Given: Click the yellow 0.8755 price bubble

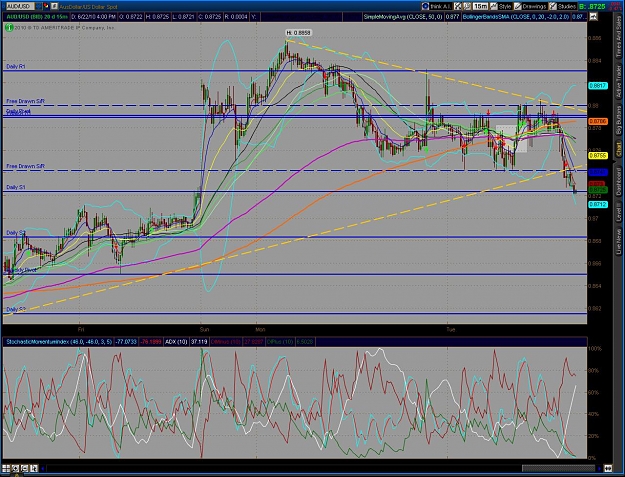Looking at the screenshot, I should click(598, 156).
